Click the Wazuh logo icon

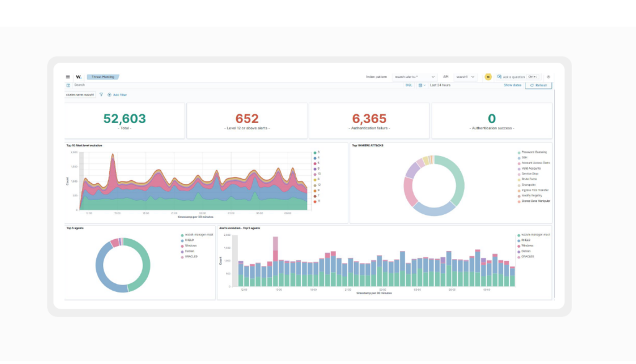pos(79,76)
